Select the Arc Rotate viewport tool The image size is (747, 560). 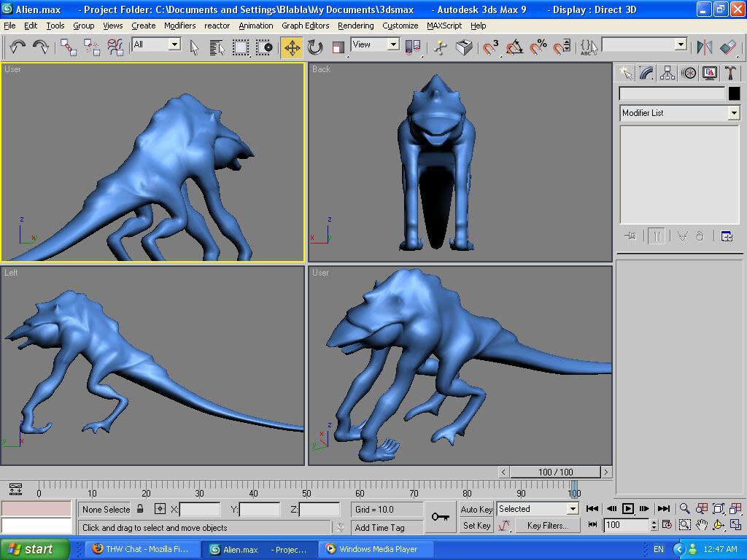[719, 525]
